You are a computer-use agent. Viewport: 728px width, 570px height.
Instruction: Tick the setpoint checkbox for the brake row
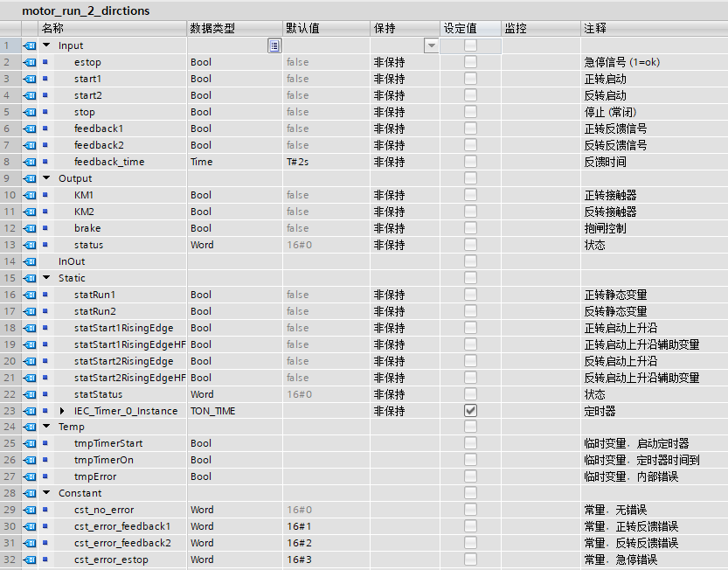(x=471, y=228)
